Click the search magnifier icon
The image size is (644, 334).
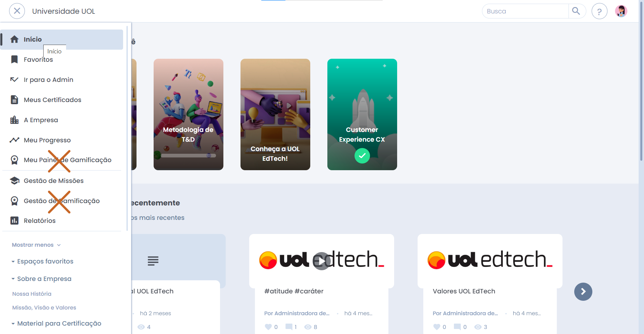576,11
